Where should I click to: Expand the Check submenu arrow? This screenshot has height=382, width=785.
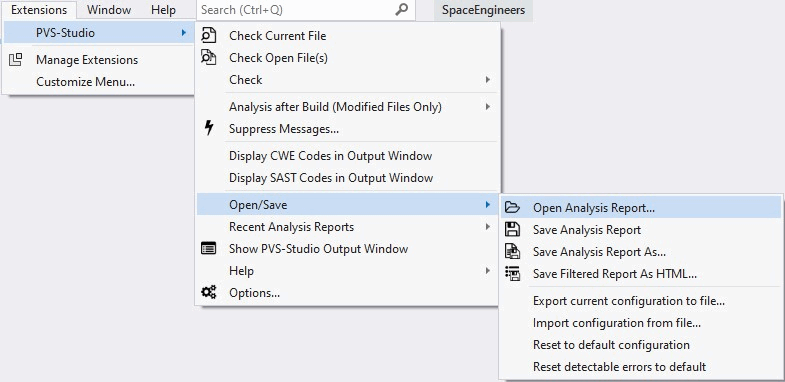tap(488, 80)
